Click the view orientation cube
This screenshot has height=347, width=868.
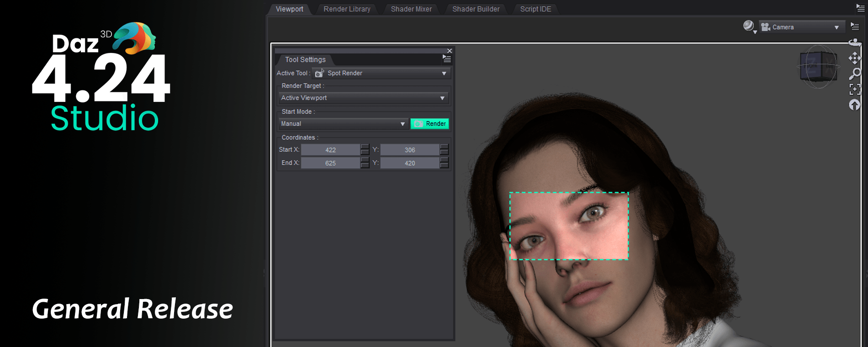point(819,67)
